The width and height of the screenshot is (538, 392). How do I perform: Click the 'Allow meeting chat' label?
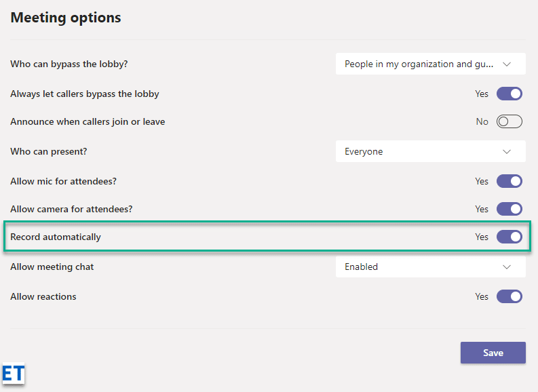[52, 267]
